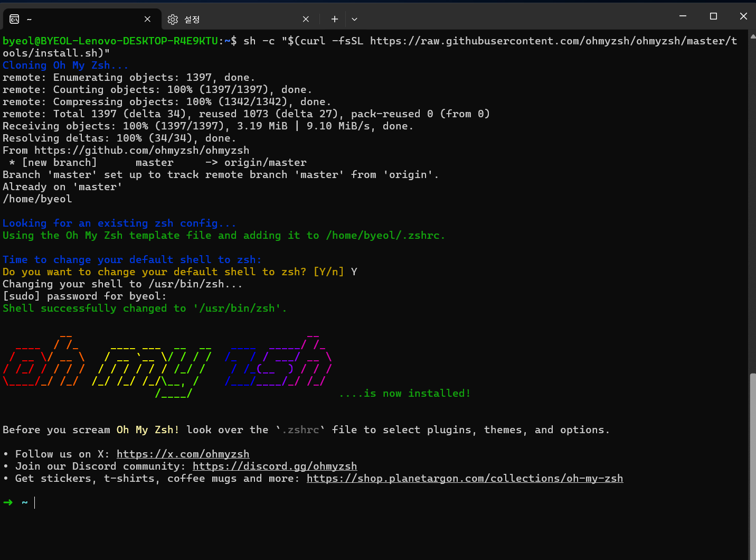Open the discord.gg/ohmyzsh link

click(275, 466)
